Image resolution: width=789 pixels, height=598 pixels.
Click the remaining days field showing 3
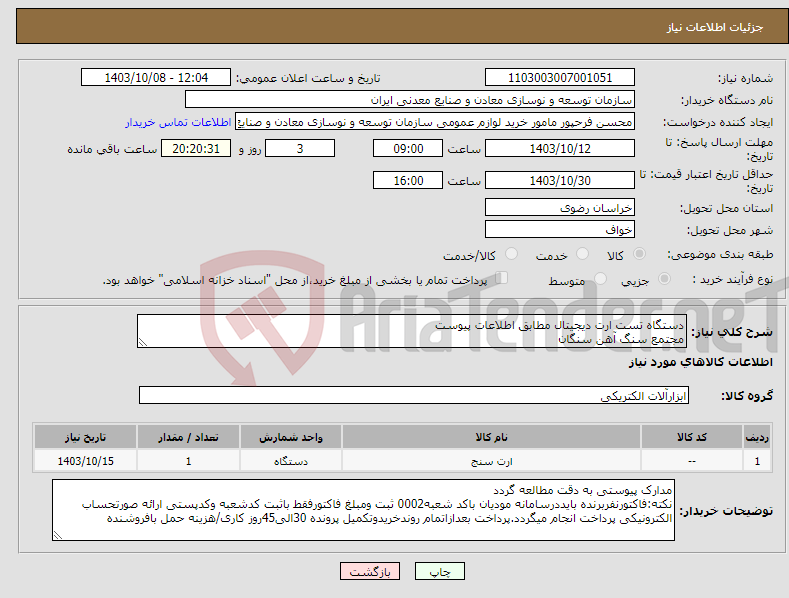click(300, 148)
